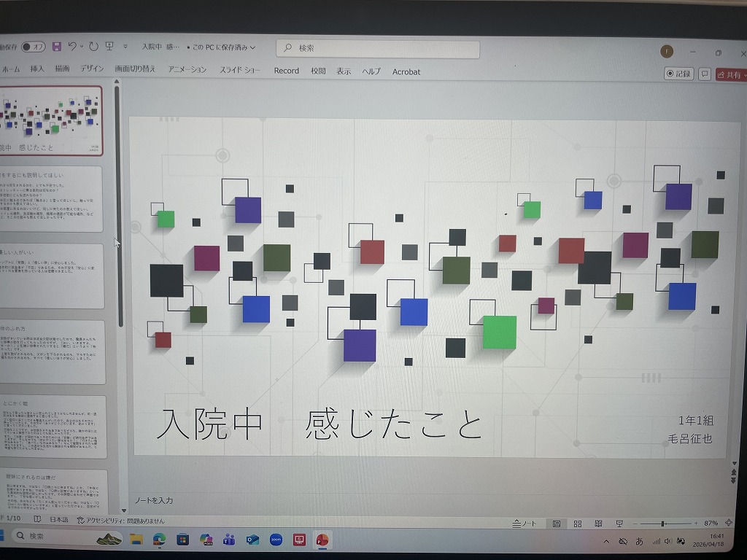Expand the Undo history dropdown arrow
The image size is (747, 560).
tap(82, 47)
